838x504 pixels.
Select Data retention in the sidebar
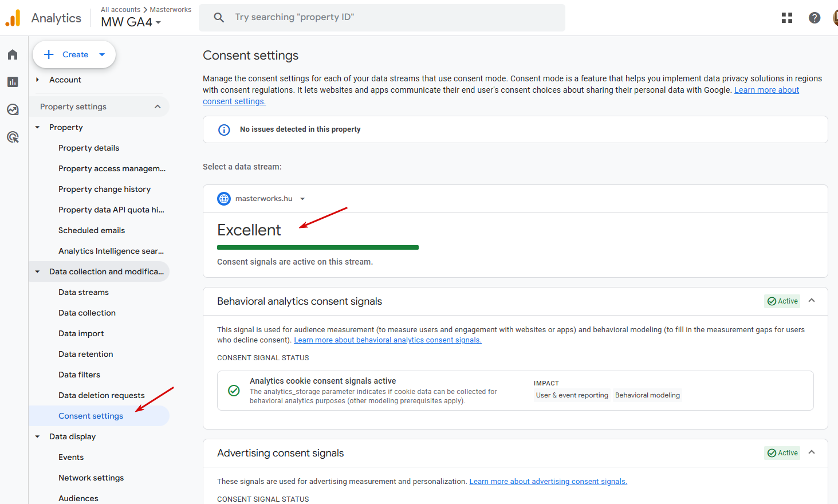point(86,354)
